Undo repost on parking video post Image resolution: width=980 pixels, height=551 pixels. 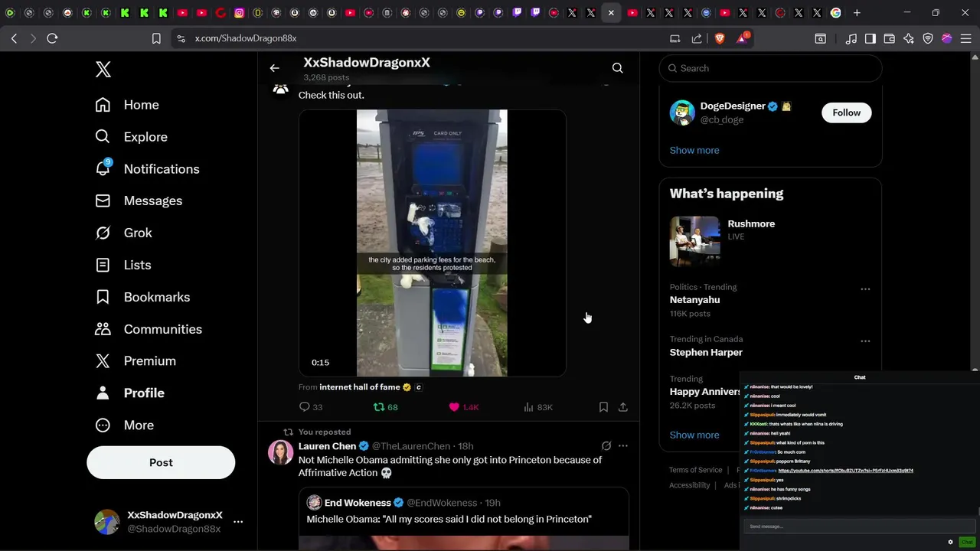(385, 407)
